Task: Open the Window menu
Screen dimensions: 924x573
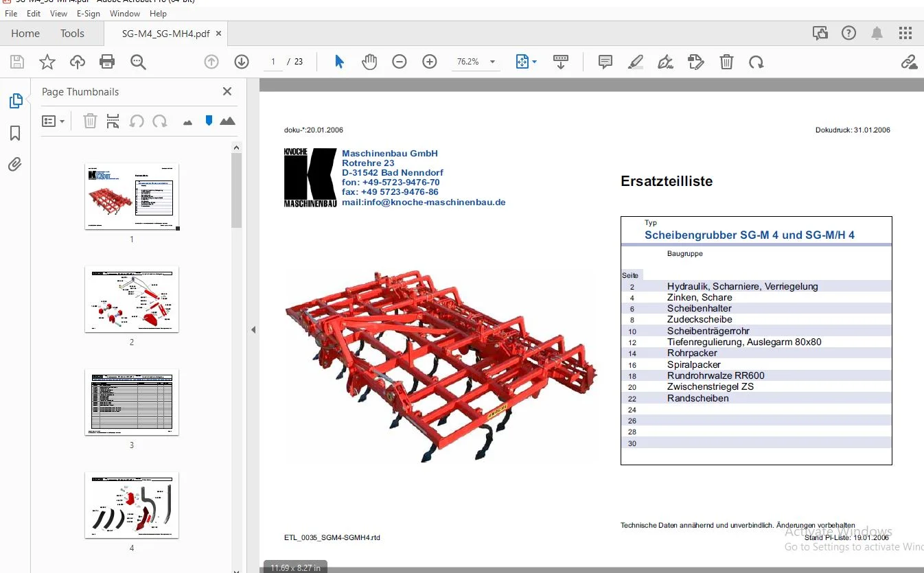Action: tap(125, 14)
